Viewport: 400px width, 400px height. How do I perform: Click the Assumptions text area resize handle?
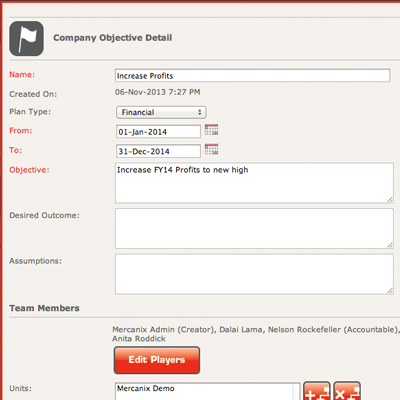[x=390, y=291]
